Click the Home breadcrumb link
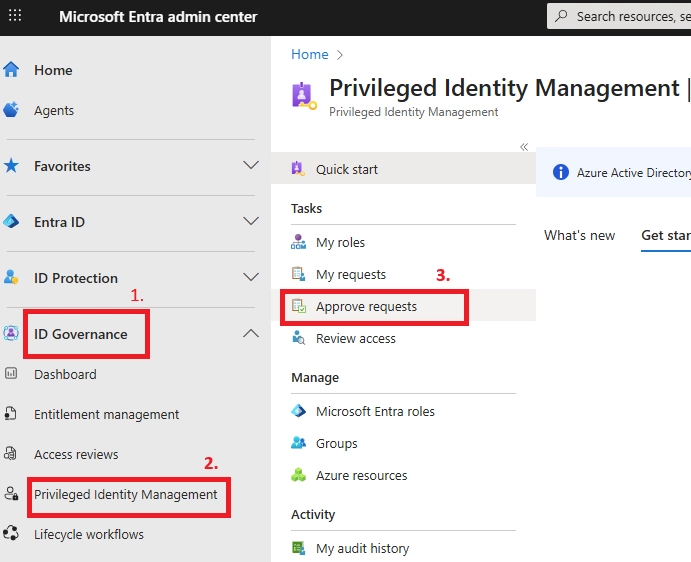The image size is (691, 562). 309,54
